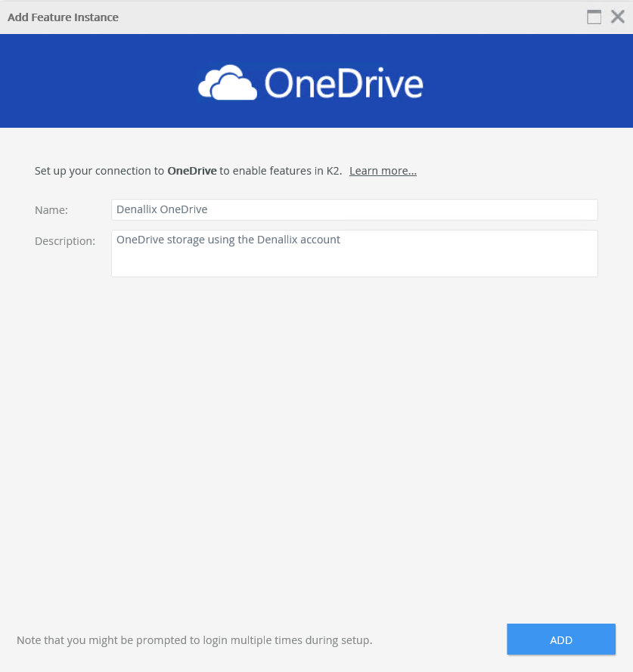Click the login prompt note text
The width and height of the screenshot is (633, 672).
coord(194,639)
